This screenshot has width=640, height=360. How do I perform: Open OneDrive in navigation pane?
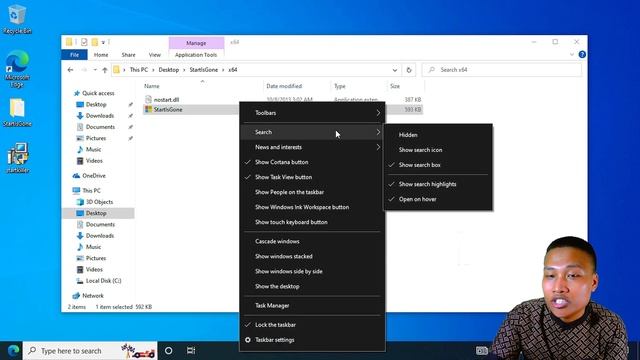pyautogui.click(x=93, y=176)
